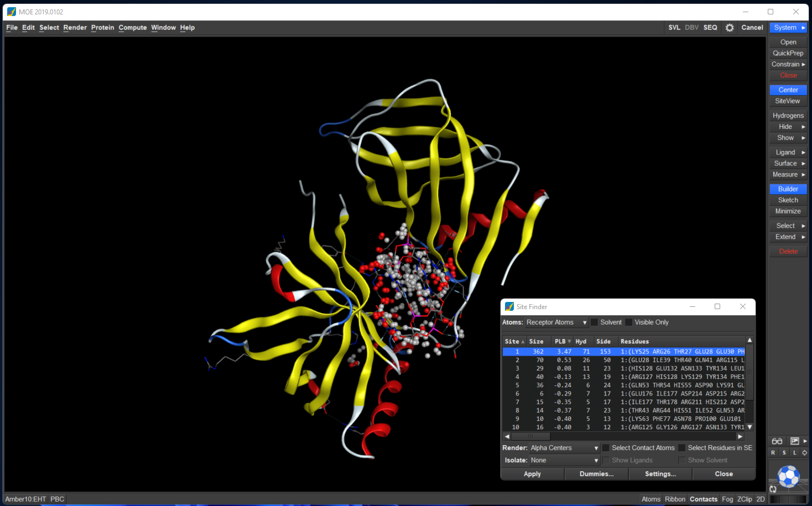Toggle Contacts in the status bar
The height and width of the screenshot is (506, 812).
click(x=704, y=499)
